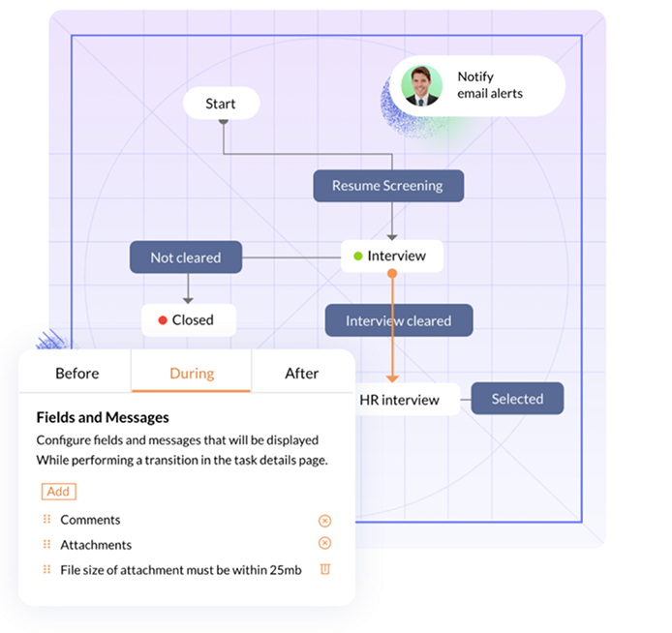The height and width of the screenshot is (633, 672).
Task: Open the Notify email alerts card
Action: (x=489, y=85)
